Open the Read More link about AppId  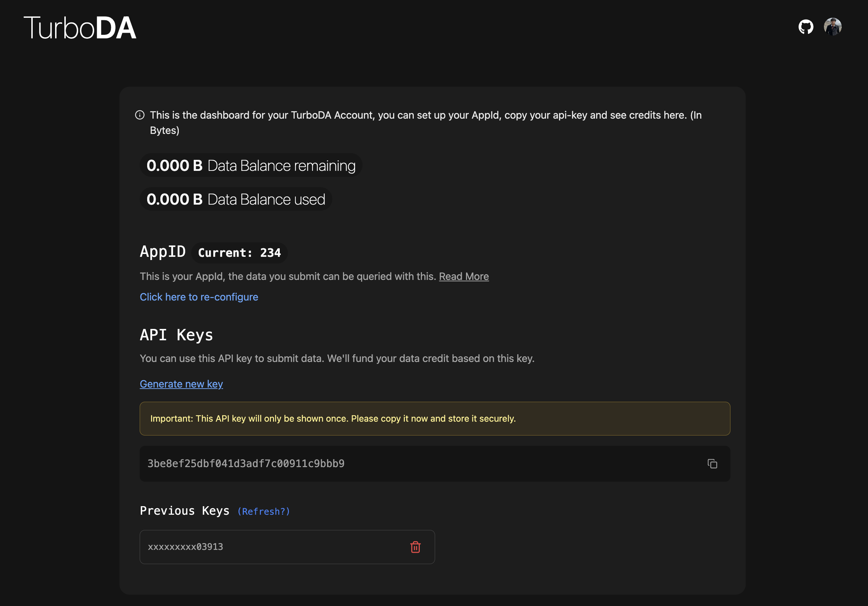[x=464, y=276]
